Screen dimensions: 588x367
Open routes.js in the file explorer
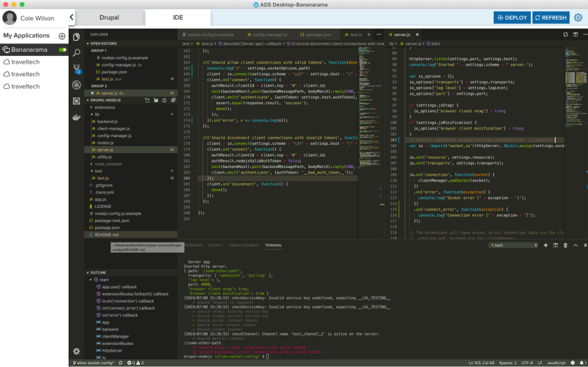pyautogui.click(x=105, y=143)
